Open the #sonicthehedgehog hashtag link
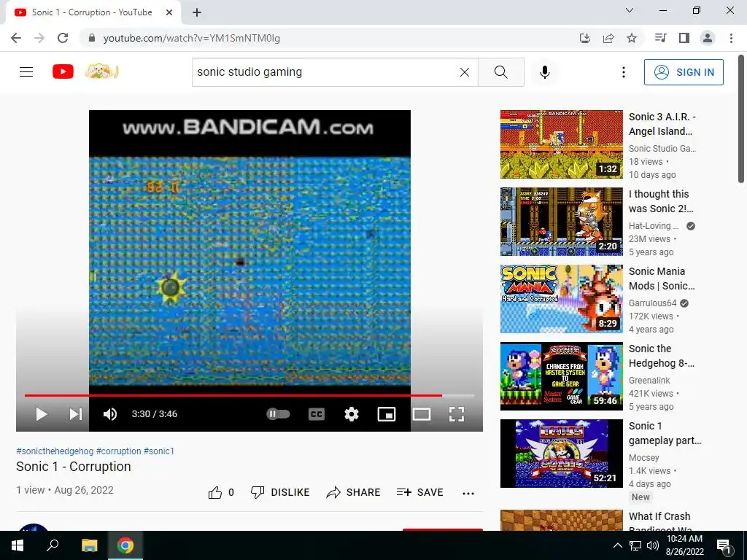This screenshot has width=747, height=560. pos(55,451)
